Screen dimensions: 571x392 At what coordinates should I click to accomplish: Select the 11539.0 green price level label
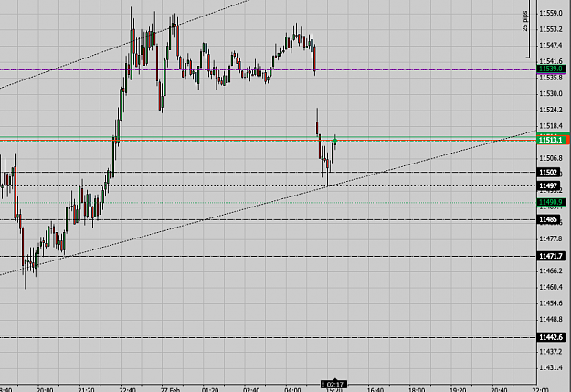[x=551, y=69]
